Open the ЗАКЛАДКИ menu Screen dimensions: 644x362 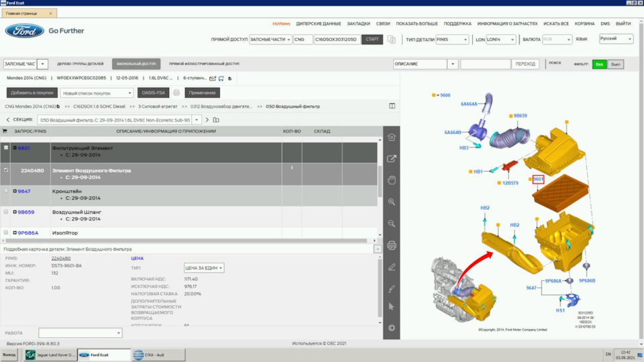[x=358, y=24]
